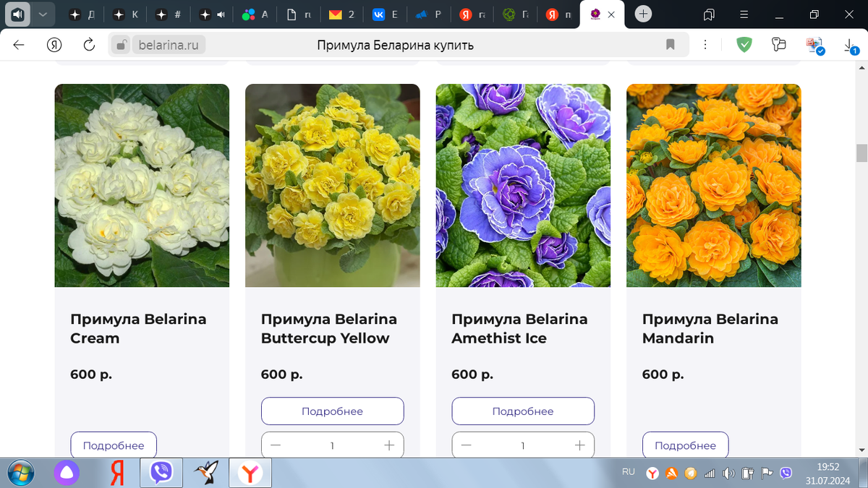Switch to the tab labeled К
868x488 pixels.
pos(124,14)
